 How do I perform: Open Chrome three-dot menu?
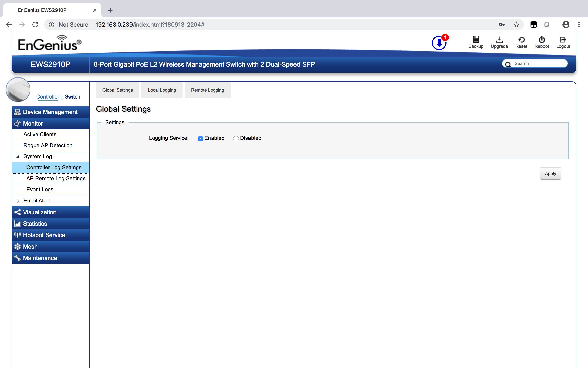579,25
